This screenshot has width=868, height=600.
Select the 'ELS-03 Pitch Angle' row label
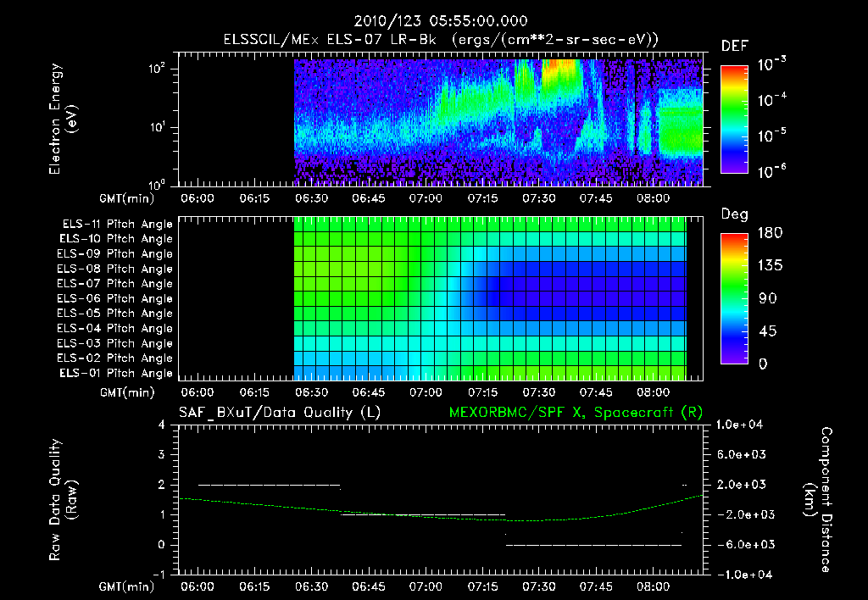coord(115,344)
